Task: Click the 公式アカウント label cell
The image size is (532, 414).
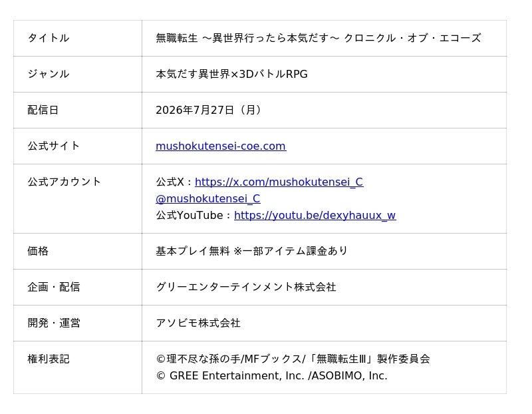Action: point(78,198)
